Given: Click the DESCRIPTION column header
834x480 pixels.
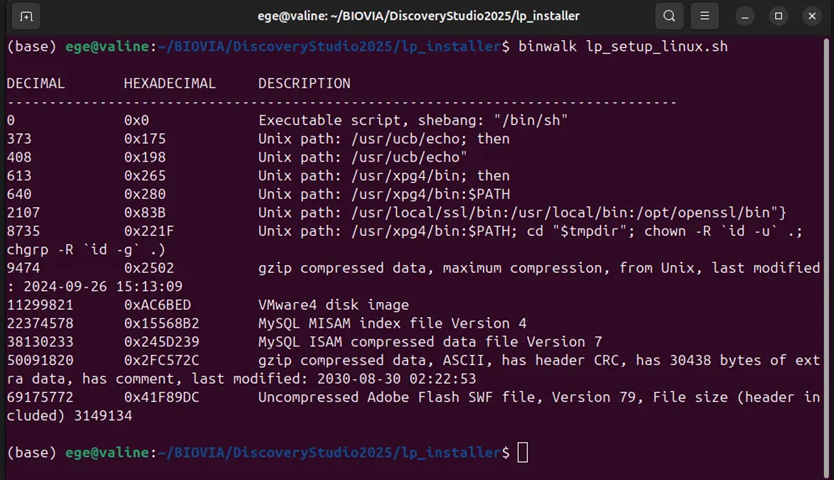Looking at the screenshot, I should [304, 84].
